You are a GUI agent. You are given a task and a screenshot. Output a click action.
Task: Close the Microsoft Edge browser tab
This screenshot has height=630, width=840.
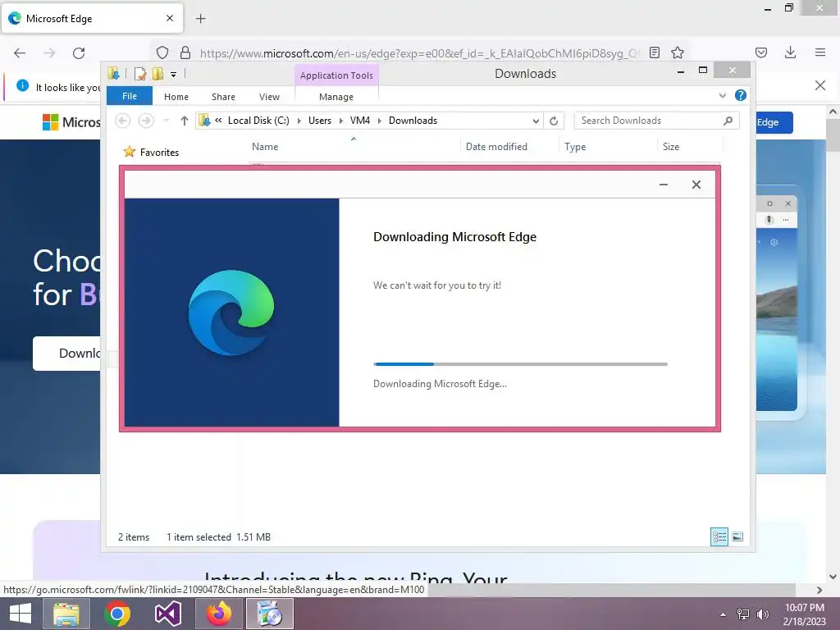[x=170, y=18]
